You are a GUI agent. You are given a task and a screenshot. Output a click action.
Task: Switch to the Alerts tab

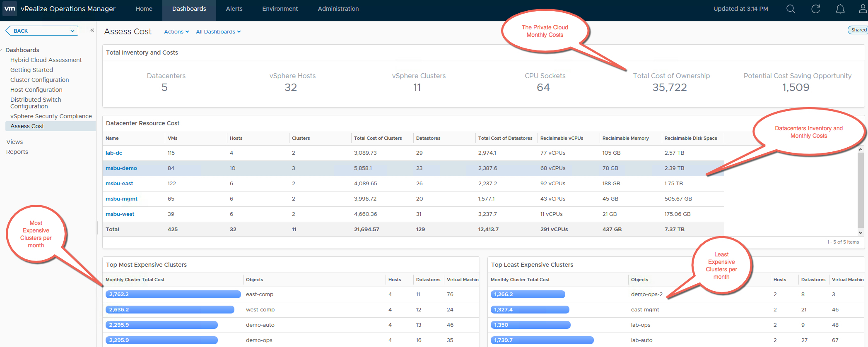point(234,9)
